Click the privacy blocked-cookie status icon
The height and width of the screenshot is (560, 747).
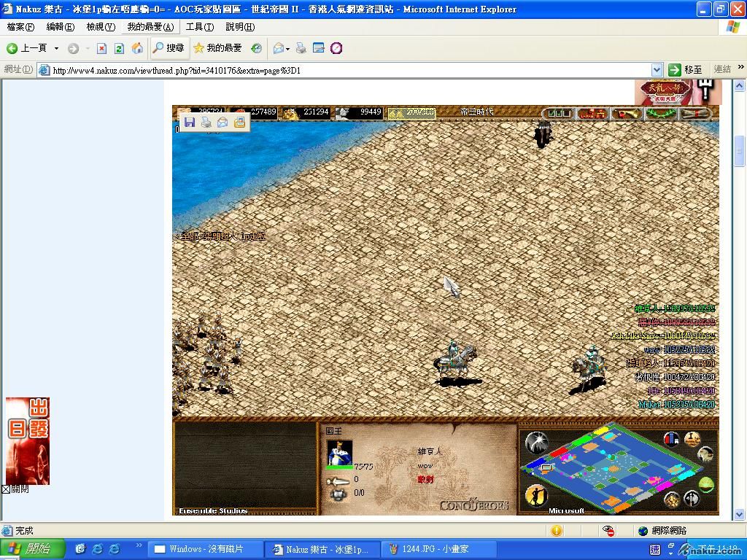[608, 531]
